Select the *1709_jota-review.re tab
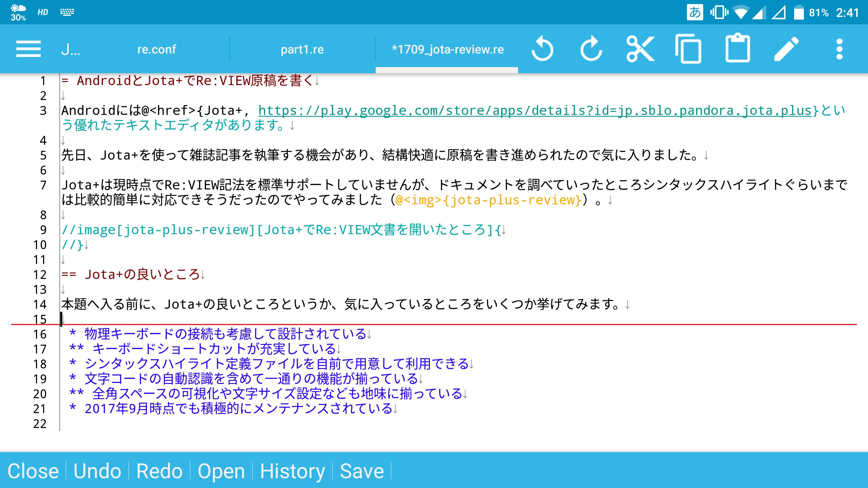Screen dimensions: 868x488 448,49
